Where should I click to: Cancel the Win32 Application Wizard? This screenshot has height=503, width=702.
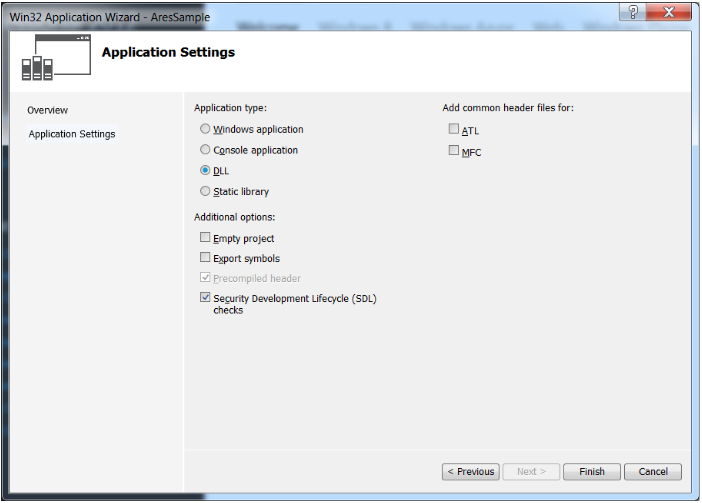coord(653,472)
